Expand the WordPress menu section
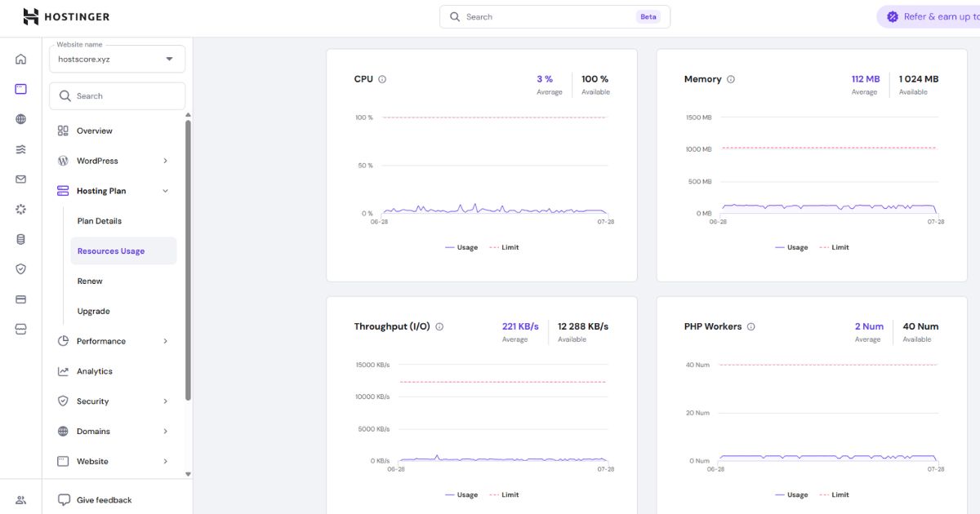This screenshot has width=980, height=514. (114, 161)
